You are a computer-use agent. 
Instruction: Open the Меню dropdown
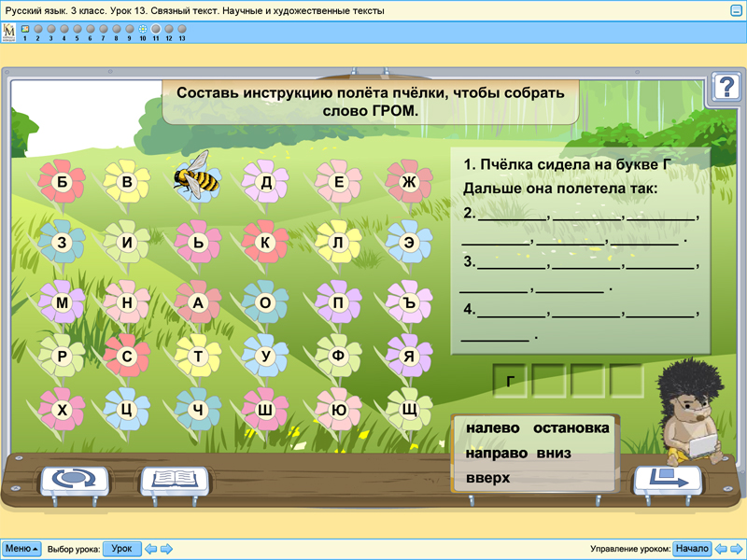[x=21, y=549]
